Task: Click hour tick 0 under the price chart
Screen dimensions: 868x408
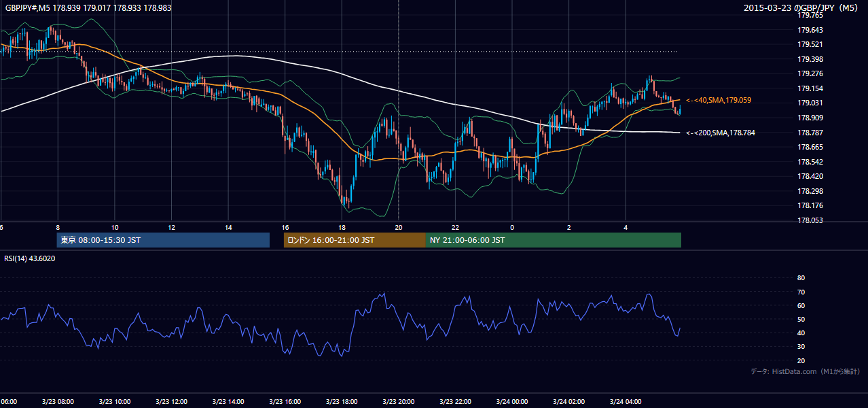Action: [512, 227]
